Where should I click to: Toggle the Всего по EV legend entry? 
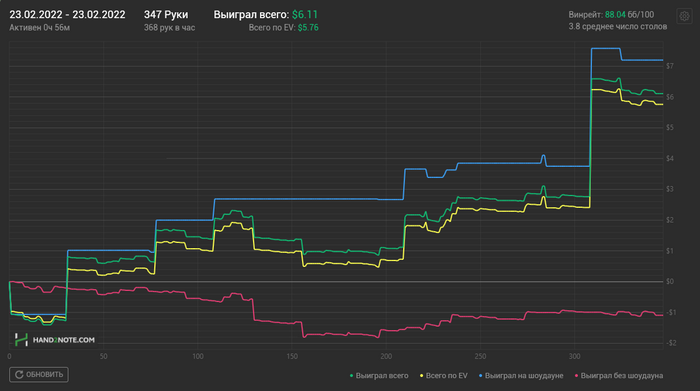(x=444, y=376)
